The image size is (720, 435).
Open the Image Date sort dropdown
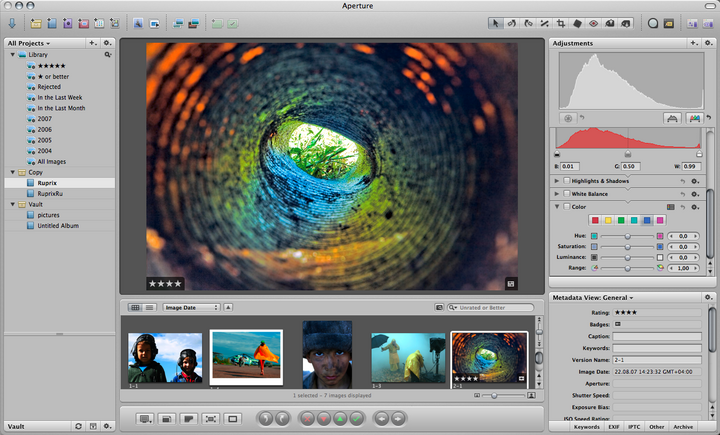point(191,307)
